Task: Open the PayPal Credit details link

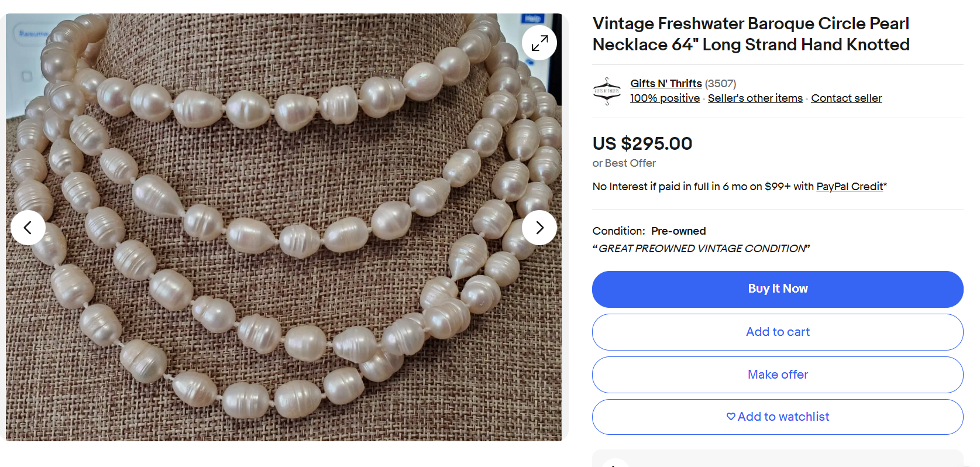Action: pos(850,187)
